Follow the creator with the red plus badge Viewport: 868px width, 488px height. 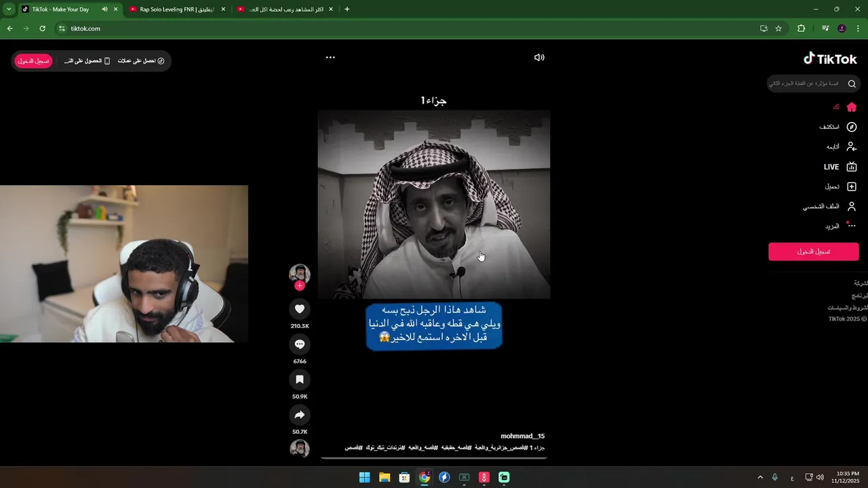[x=300, y=286]
